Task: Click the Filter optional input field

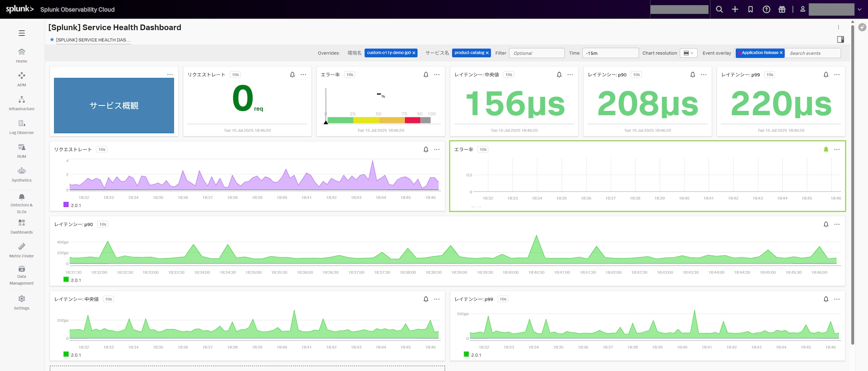Action: [x=537, y=53]
